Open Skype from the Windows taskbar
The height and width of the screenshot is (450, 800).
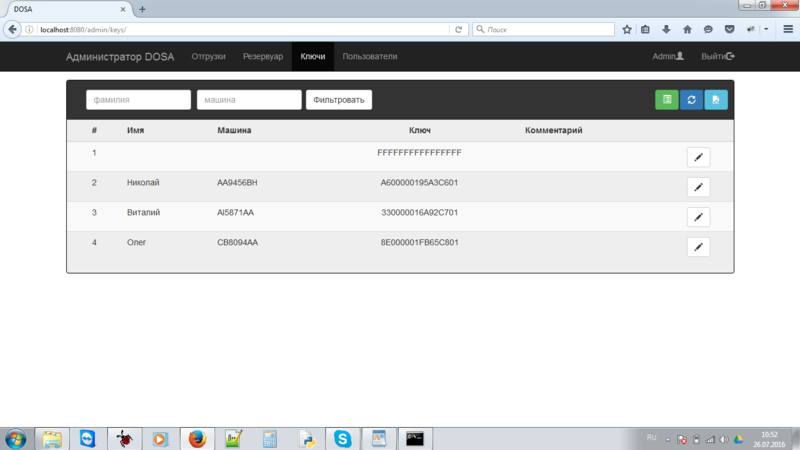343,438
